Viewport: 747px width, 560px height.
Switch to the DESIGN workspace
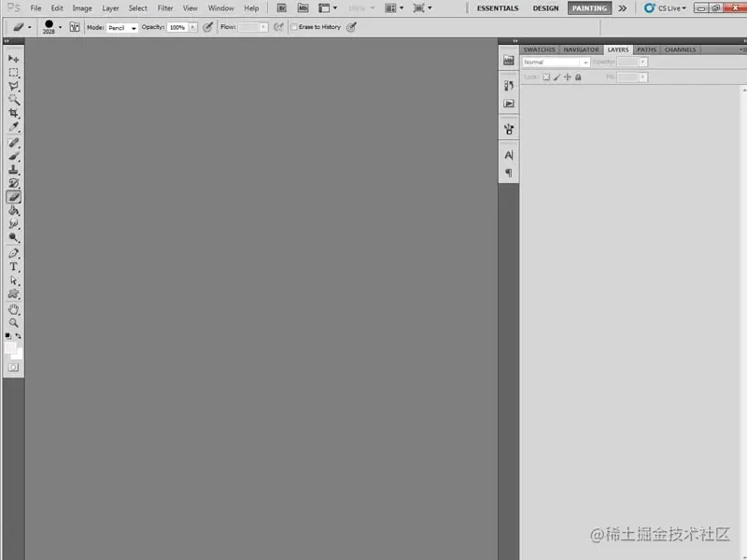pyautogui.click(x=545, y=7)
